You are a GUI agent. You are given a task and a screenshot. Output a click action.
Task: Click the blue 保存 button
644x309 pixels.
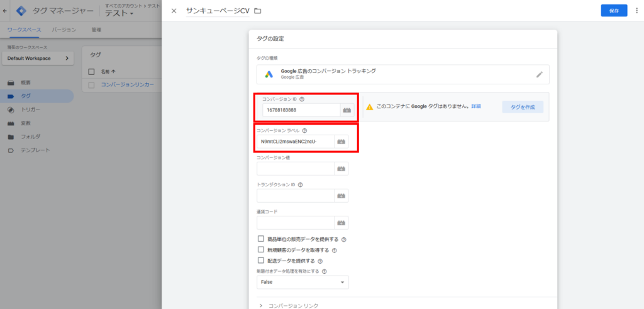[614, 11]
